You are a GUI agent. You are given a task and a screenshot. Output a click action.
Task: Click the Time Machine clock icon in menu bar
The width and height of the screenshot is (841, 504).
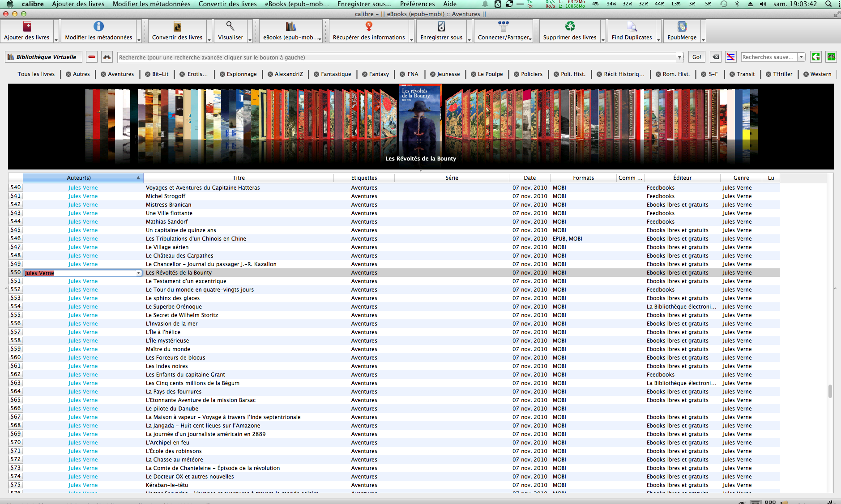[724, 4]
